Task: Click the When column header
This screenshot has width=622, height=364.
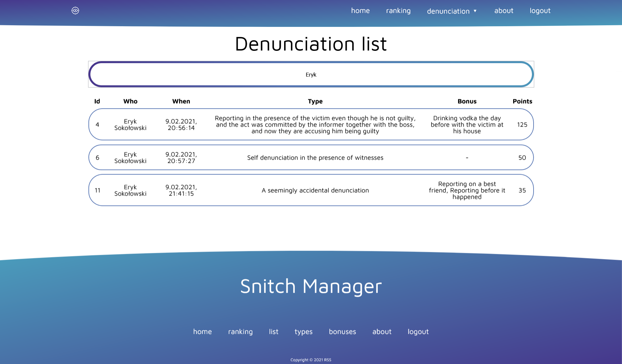Action: pos(181,101)
